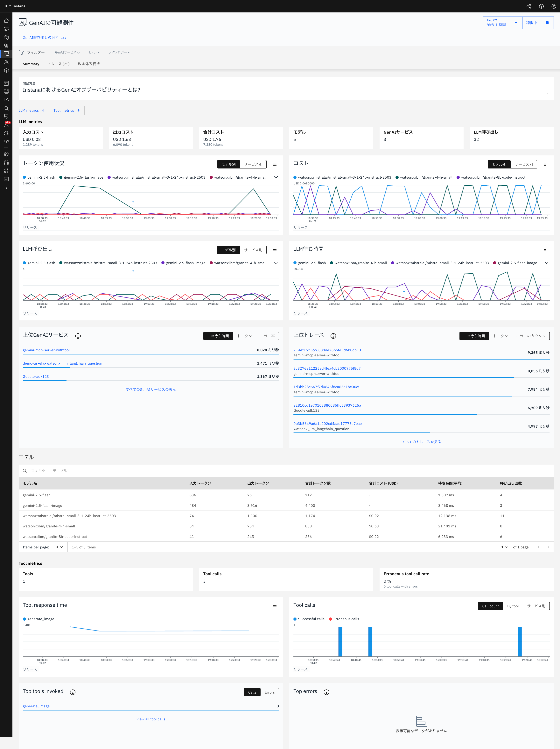Open the gemini-mcp-server-withtool service link
560x749 pixels.
pos(46,350)
